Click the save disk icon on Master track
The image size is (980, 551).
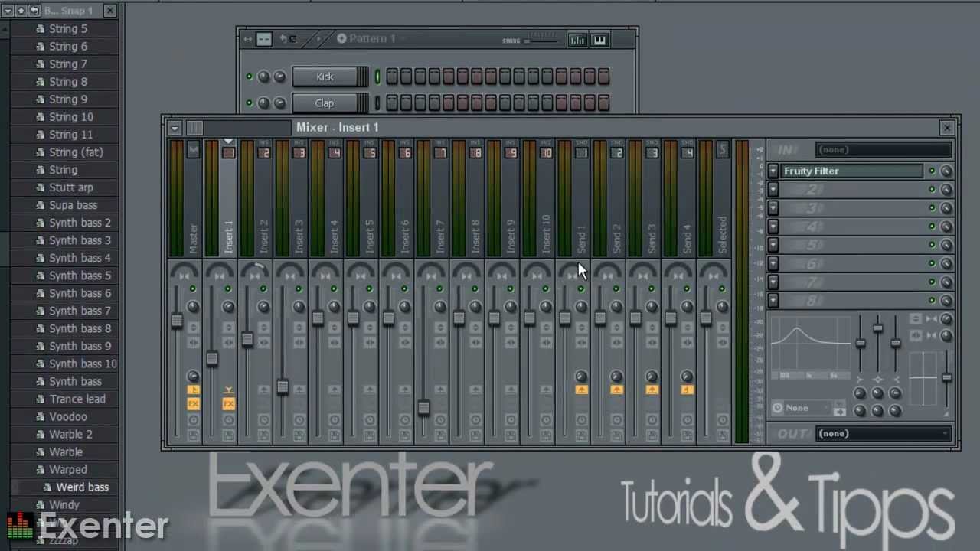coord(193,435)
